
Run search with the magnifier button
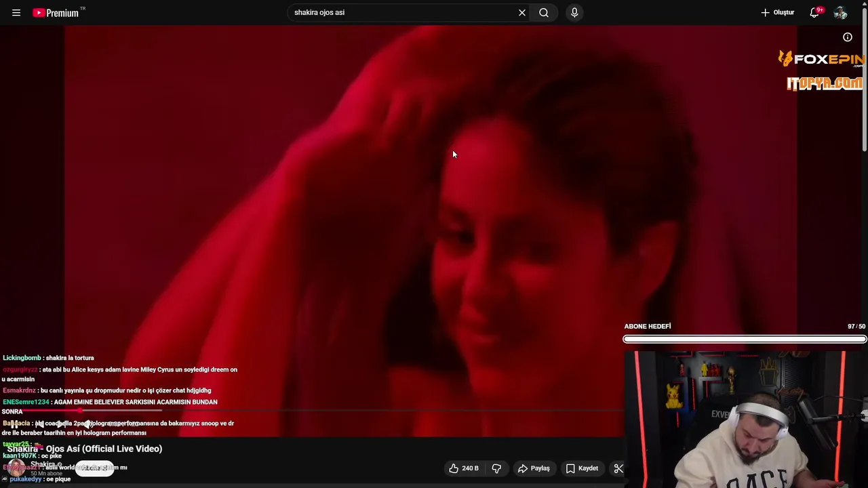pos(544,12)
